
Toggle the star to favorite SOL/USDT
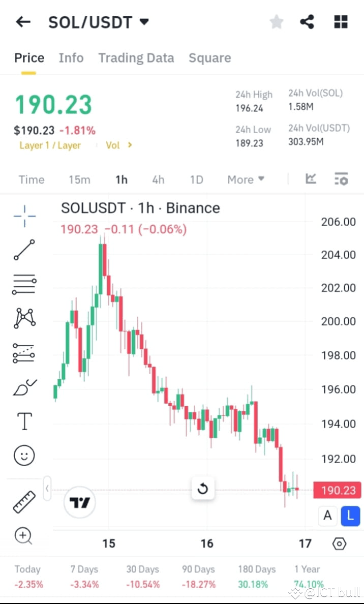point(276,22)
